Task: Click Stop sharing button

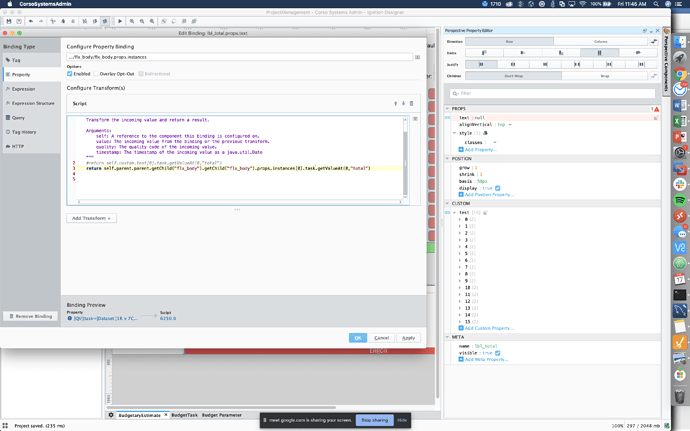Action: pyautogui.click(x=374, y=420)
